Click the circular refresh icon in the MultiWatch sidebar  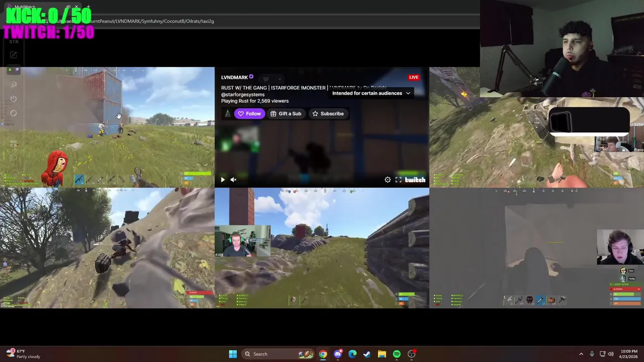point(14,113)
